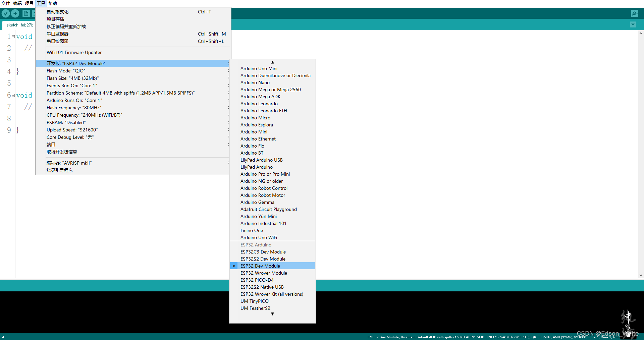Select the ESP32S2 Dev Module board
Screen dimensions: 644x340
[x=272, y=259]
